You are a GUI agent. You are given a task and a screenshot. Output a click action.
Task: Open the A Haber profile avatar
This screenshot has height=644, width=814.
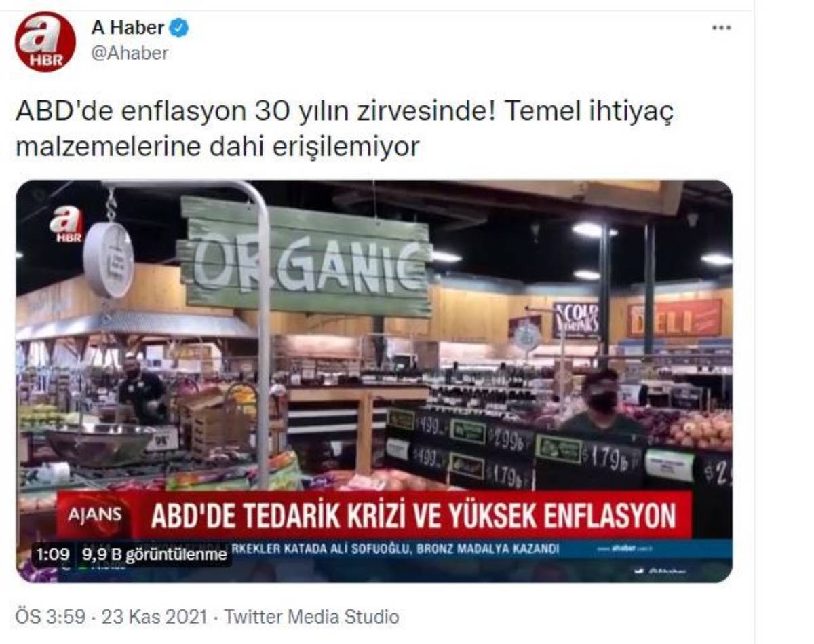click(x=45, y=41)
